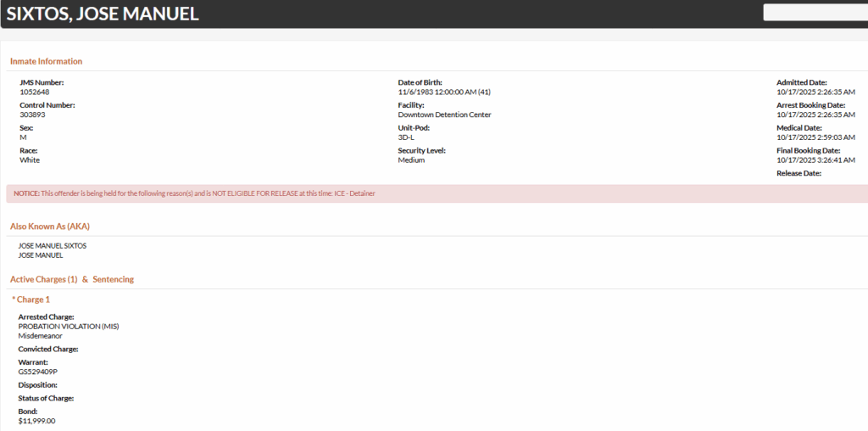Click the red NOT ELIGIBLE FOR RELEASE notice

tap(194, 193)
